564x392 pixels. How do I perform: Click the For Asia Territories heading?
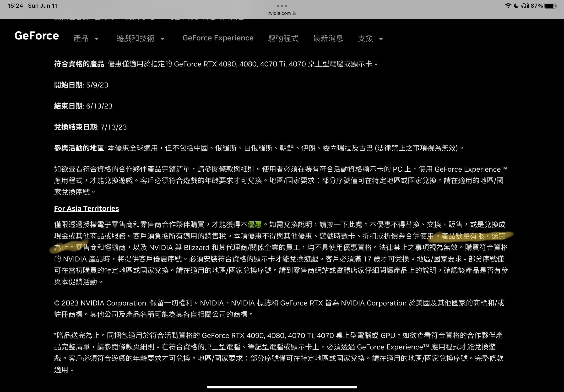[87, 208]
